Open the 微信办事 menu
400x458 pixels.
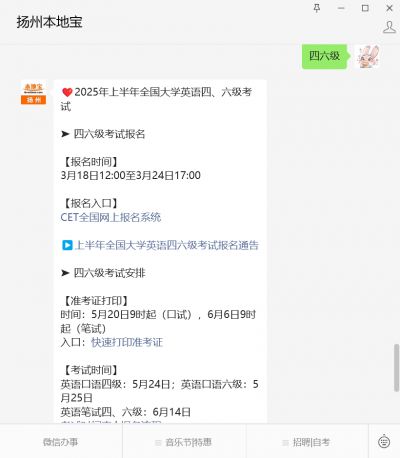tap(60, 442)
